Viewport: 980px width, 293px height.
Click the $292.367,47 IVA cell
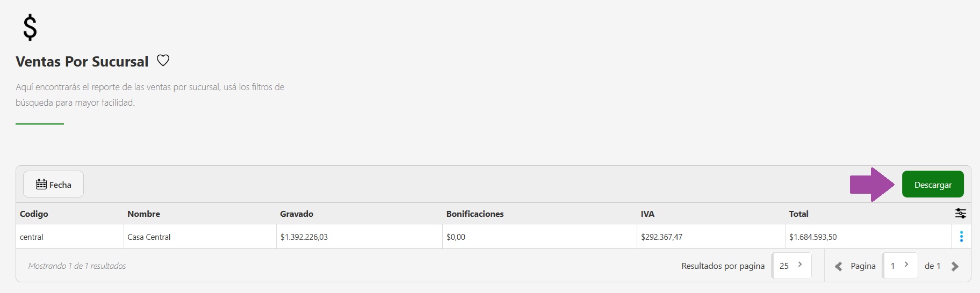(661, 237)
